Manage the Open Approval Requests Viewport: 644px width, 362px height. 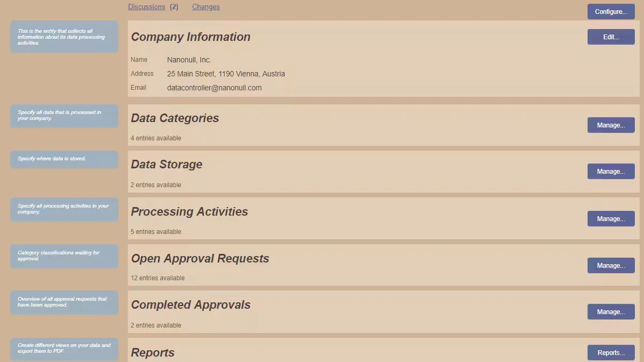click(x=611, y=265)
